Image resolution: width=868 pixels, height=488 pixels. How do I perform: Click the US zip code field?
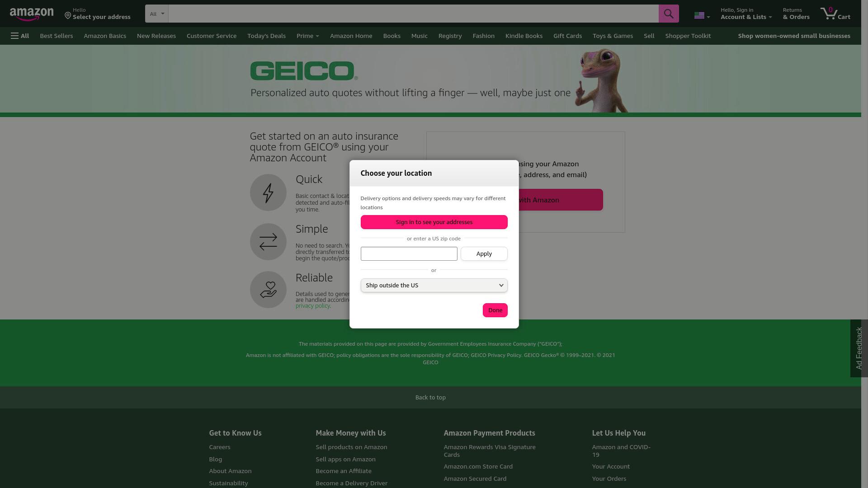[409, 253]
